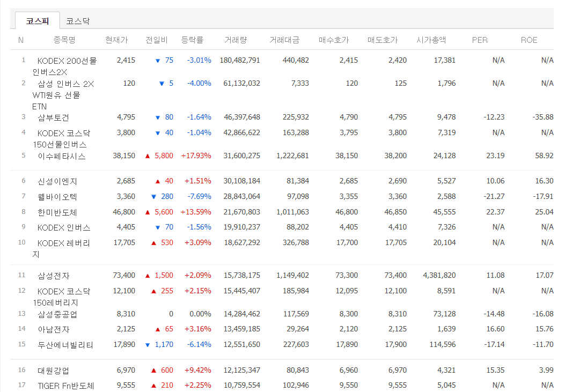Select the +9.42% change rate for 대원강업
The width and height of the screenshot is (565, 392).
tap(198, 370)
